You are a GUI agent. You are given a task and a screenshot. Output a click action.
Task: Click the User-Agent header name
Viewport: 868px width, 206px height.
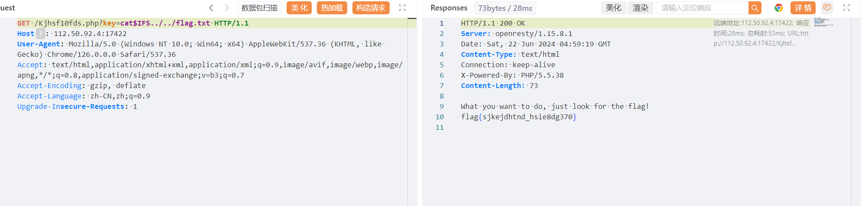tap(39, 44)
